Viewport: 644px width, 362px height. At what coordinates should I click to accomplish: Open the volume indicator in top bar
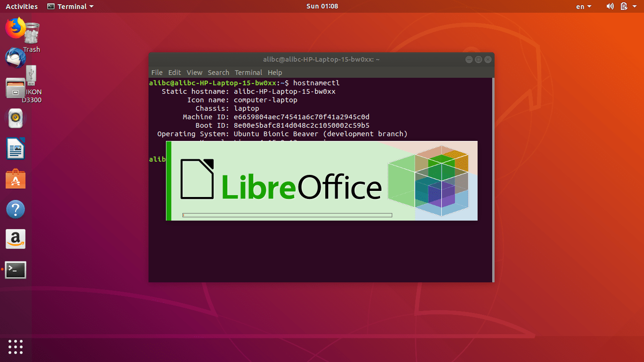(x=610, y=6)
